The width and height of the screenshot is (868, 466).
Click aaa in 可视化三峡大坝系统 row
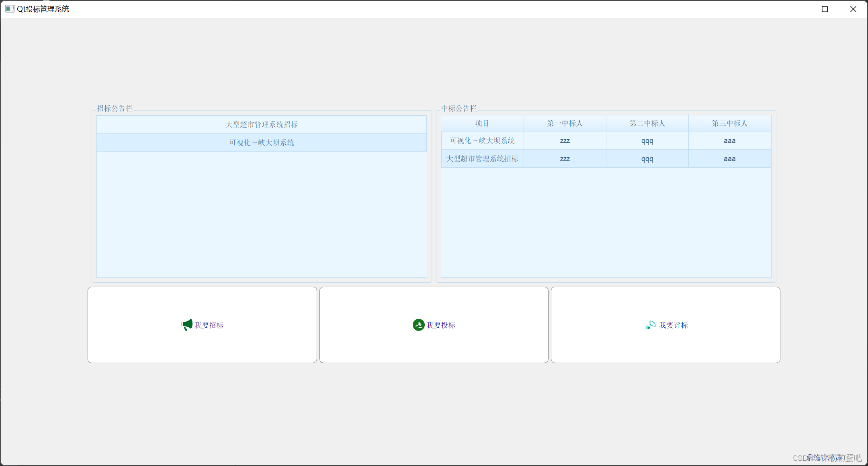[x=729, y=141]
